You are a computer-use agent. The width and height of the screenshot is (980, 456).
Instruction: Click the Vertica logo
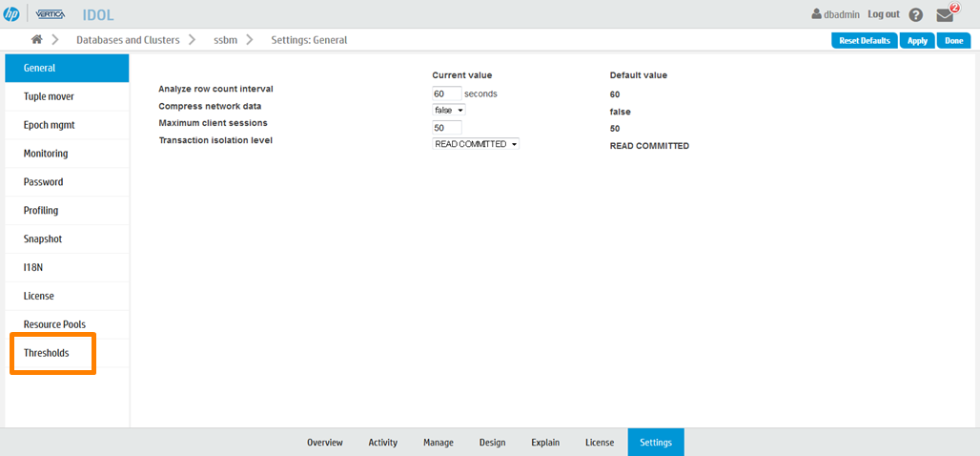tap(51, 14)
